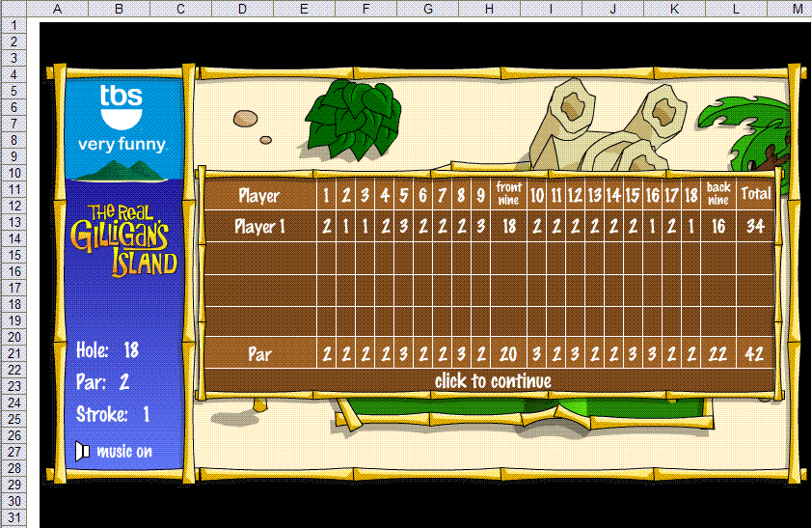This screenshot has height=528, width=812.
Task: Click the Par value for hole 15
Action: click(633, 354)
